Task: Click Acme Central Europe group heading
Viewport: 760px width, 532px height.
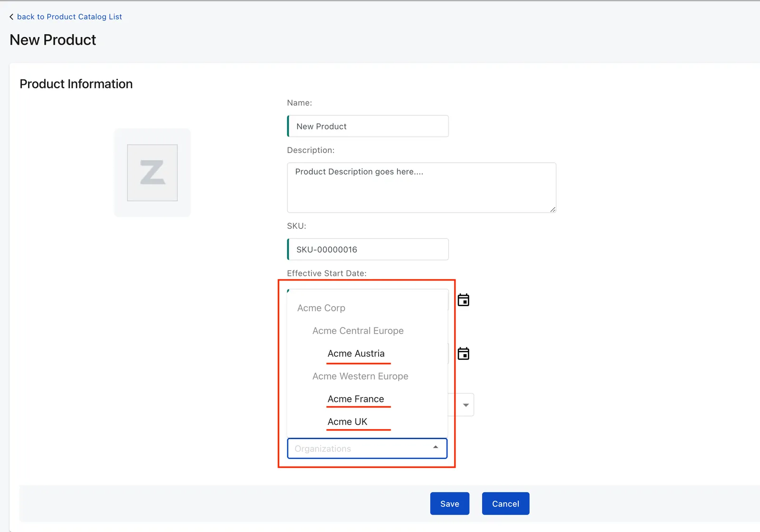Action: point(358,331)
